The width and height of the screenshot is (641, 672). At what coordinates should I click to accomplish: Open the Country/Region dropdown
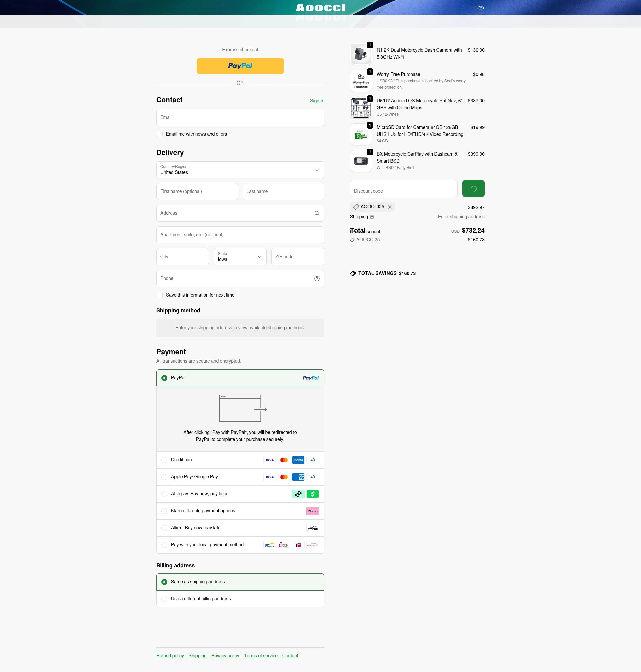pos(240,170)
